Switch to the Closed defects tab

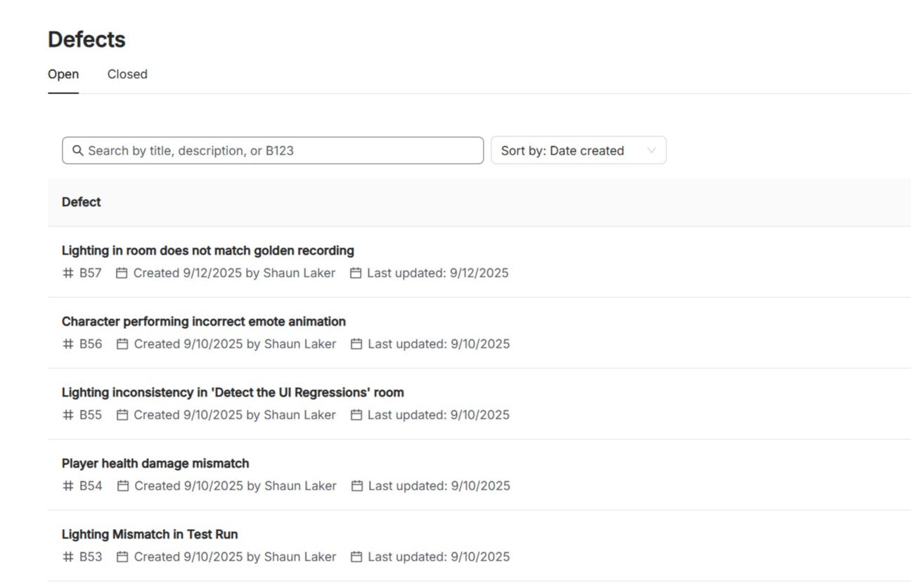coord(127,74)
